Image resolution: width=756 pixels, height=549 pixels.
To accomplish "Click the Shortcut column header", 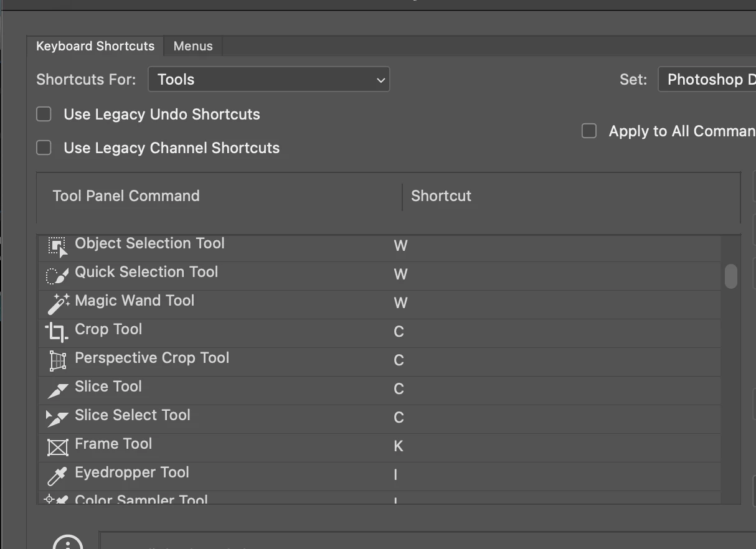I will 441,196.
